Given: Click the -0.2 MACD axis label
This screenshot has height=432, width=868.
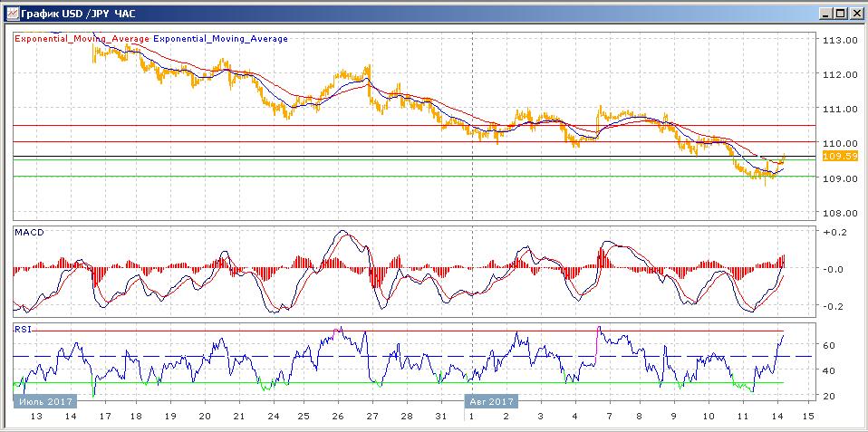Looking at the screenshot, I should pyautogui.click(x=834, y=306).
